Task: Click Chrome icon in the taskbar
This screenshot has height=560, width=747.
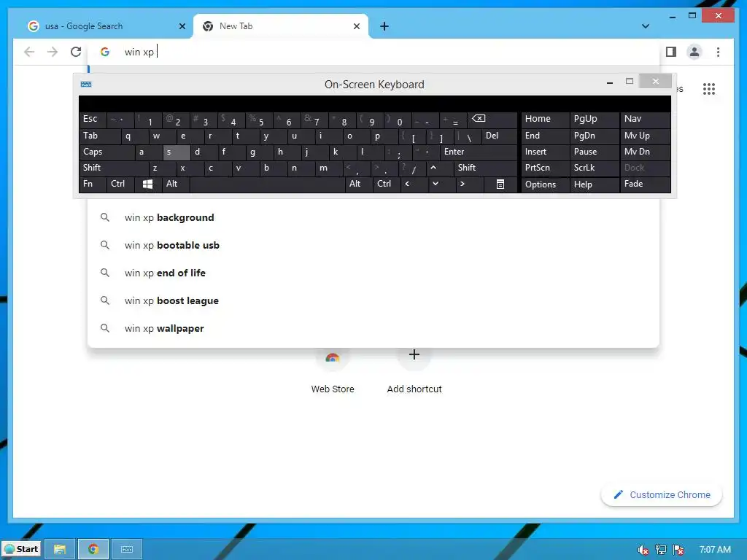Action: click(x=93, y=549)
